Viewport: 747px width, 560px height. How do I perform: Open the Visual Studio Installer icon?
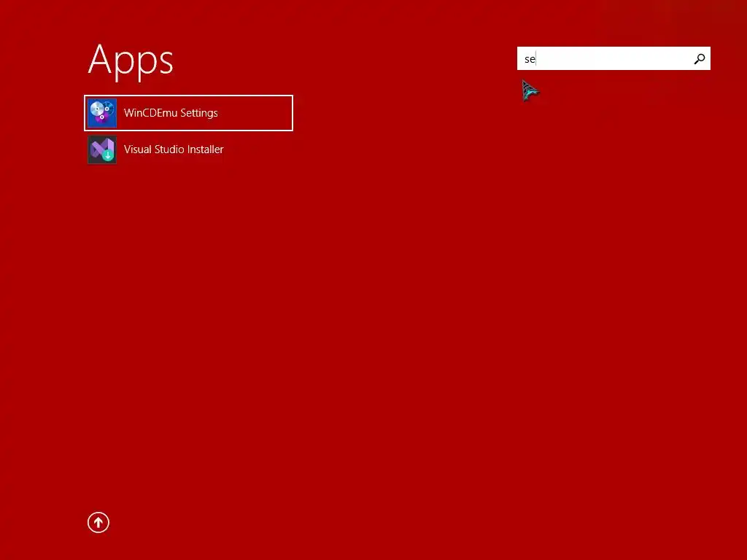102,149
